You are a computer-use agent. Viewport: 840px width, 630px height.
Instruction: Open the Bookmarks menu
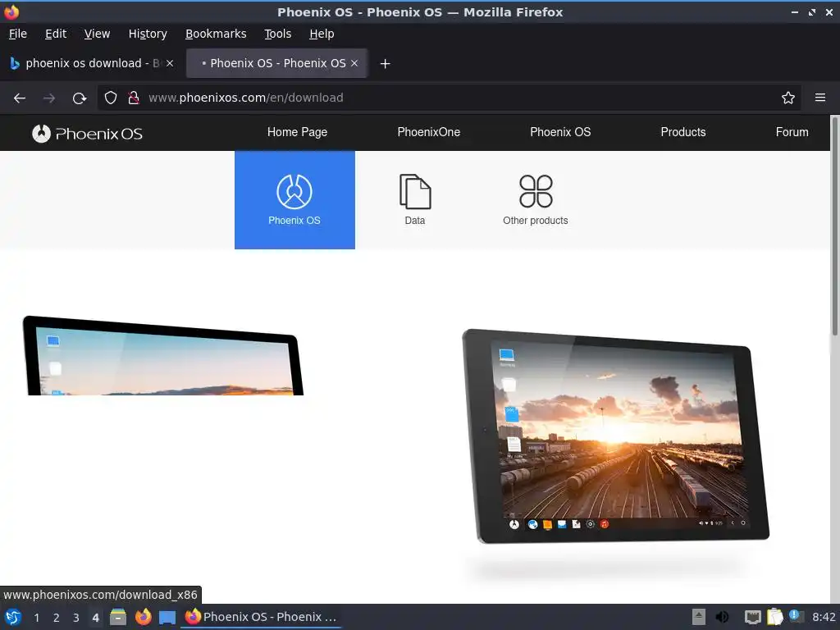216,34
